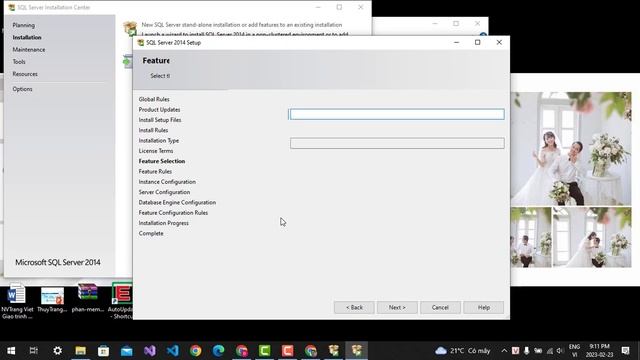Click the Product Updates setup step
Image resolution: width=640 pixels, height=360 pixels.
point(159,109)
